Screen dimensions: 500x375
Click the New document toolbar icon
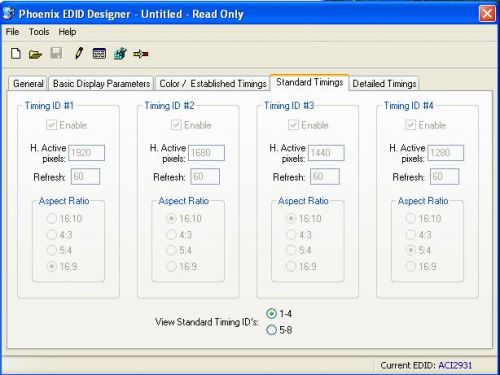[16, 54]
